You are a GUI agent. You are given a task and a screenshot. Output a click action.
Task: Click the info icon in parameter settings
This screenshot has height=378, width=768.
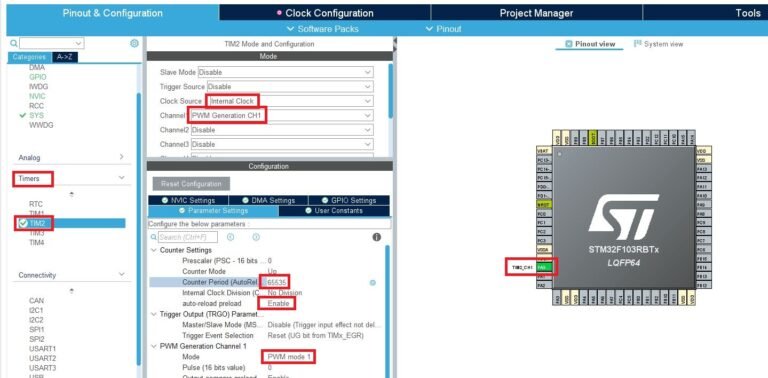coord(376,237)
